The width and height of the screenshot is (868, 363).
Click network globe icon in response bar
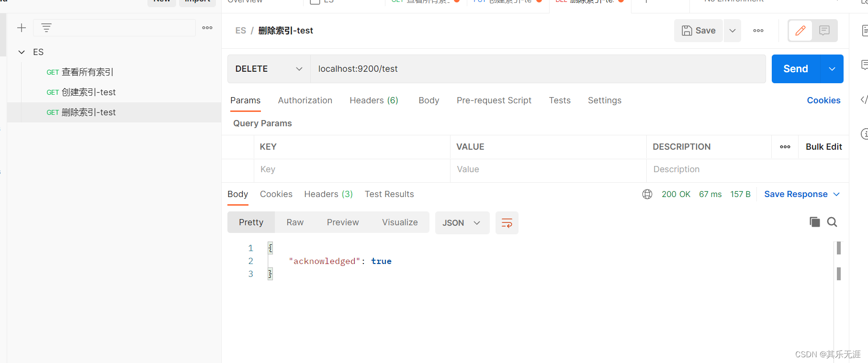[647, 194]
